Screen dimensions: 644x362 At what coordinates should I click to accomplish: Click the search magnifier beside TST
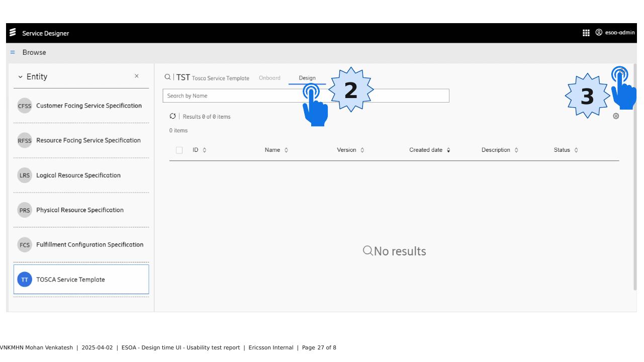(x=167, y=77)
